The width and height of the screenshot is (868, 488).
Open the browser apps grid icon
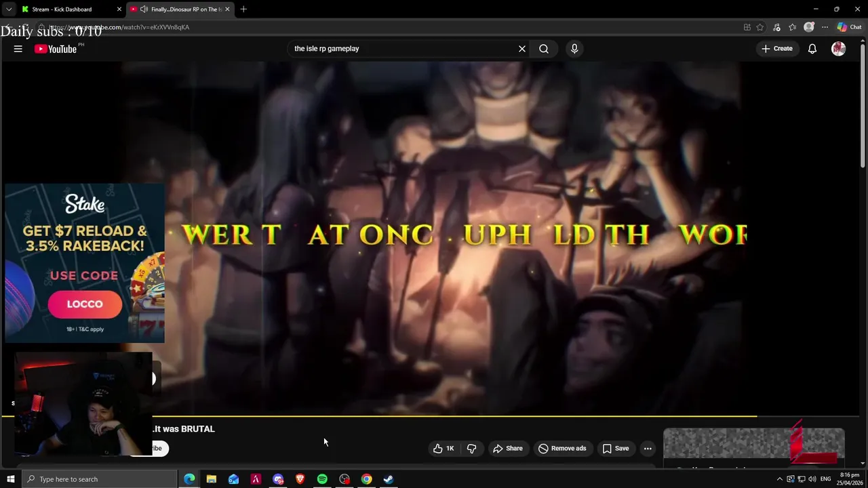pos(747,27)
